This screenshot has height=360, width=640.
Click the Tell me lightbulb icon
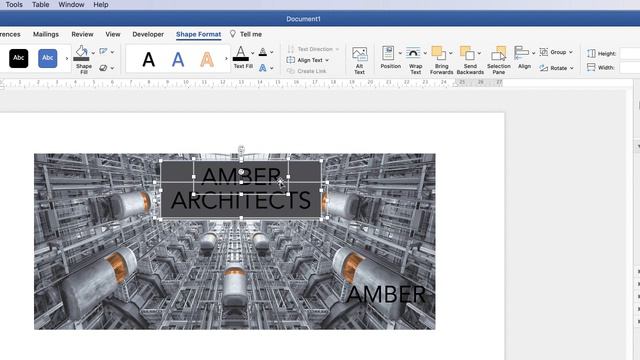coord(233,34)
